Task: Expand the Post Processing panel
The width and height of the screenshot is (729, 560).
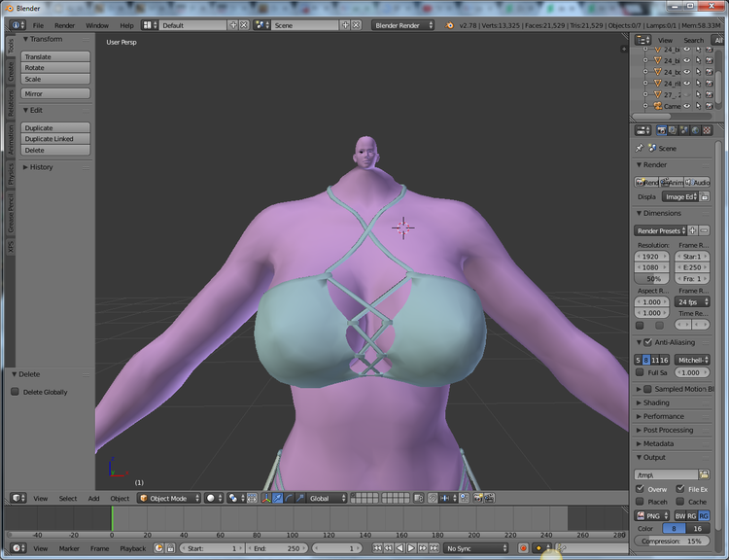Action: pyautogui.click(x=665, y=430)
